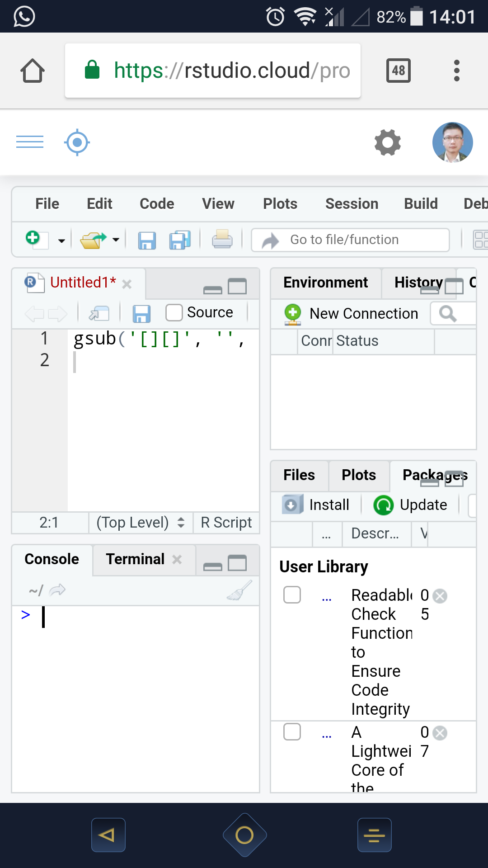The width and height of the screenshot is (488, 868).
Task: Tap the browser home icon
Action: [33, 71]
